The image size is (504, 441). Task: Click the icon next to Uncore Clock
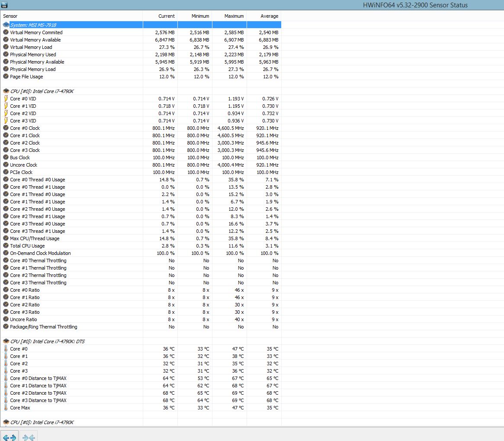(6, 165)
